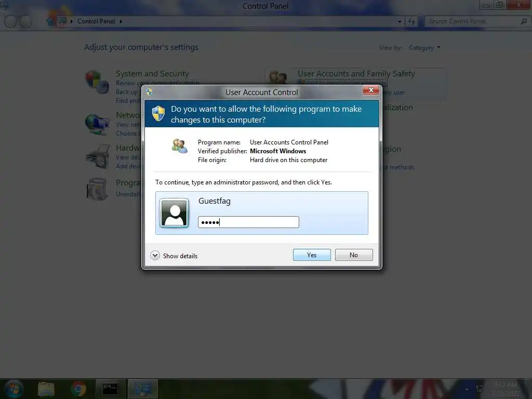Switch to Command Prompt in the taskbar

coord(110,389)
